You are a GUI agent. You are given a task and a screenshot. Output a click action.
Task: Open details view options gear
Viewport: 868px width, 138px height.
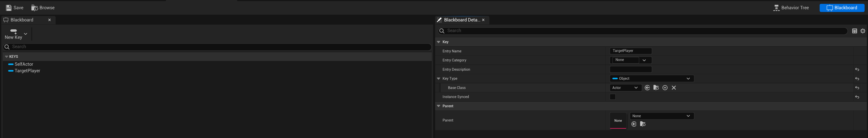863,31
